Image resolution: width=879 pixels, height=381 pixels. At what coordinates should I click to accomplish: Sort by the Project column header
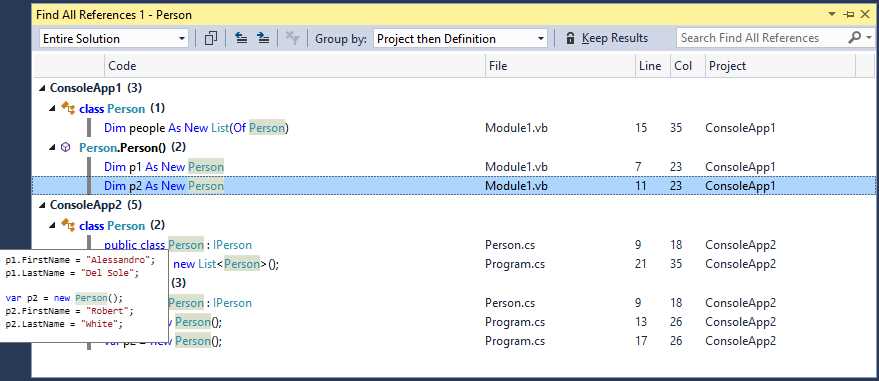(x=780, y=66)
